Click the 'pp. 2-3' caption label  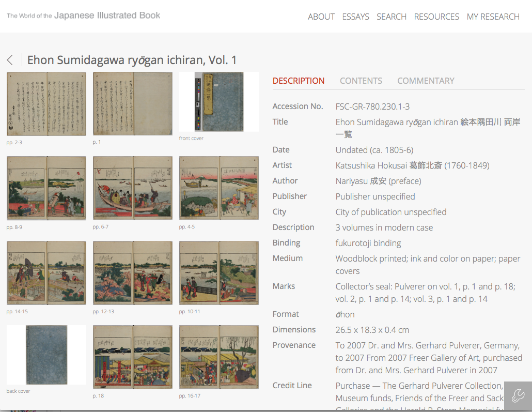pyautogui.click(x=14, y=143)
